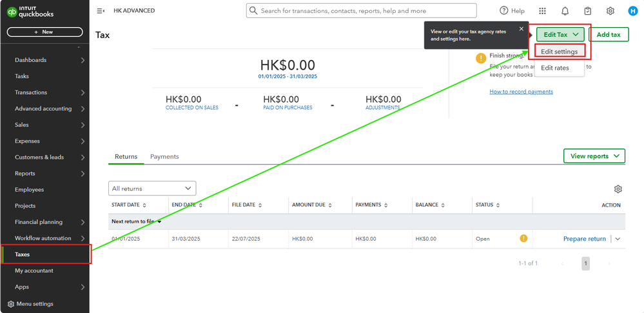Open Expenses in the left sidebar

point(27,141)
